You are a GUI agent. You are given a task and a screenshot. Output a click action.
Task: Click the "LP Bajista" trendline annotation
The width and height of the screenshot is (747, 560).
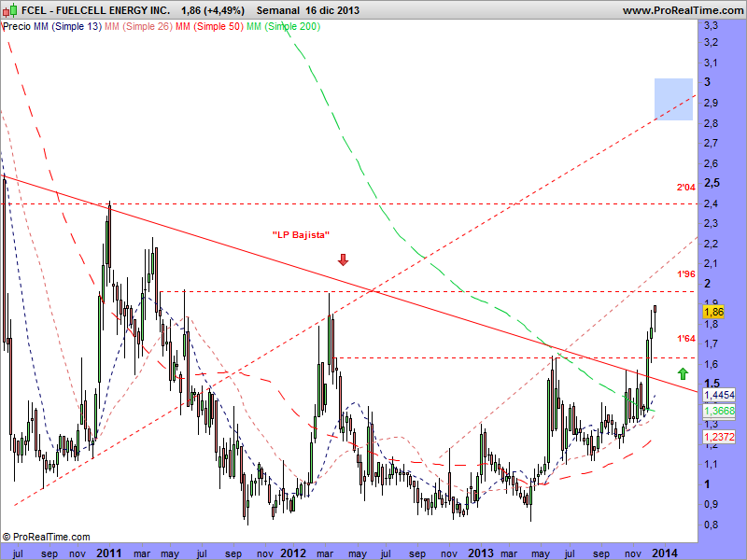(301, 235)
